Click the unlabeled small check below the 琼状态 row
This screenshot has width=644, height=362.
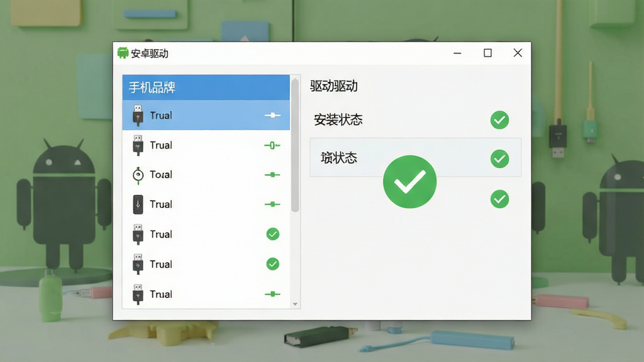499,199
